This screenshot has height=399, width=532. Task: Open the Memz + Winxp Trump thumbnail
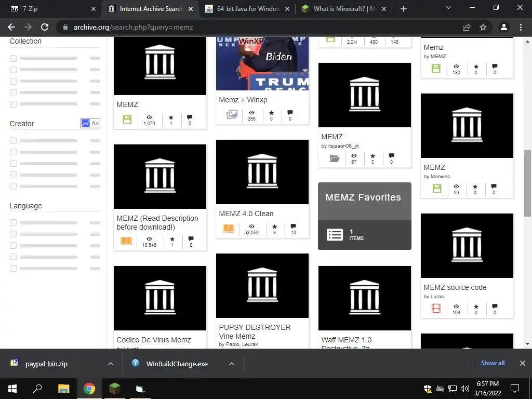(x=262, y=63)
